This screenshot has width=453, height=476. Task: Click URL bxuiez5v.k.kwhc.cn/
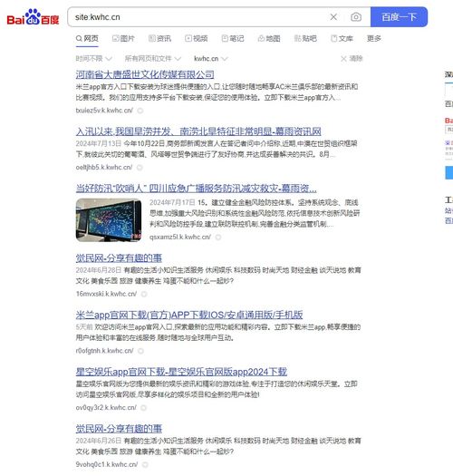point(104,111)
